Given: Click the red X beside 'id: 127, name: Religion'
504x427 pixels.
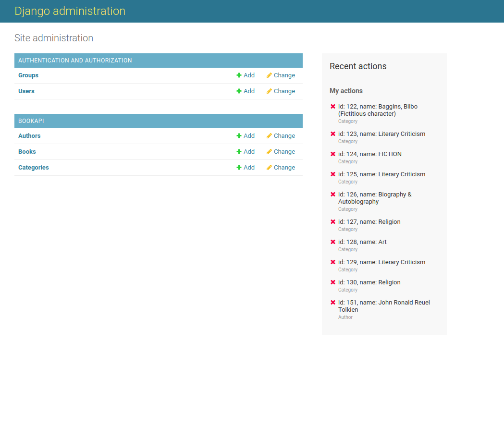Looking at the screenshot, I should point(333,222).
